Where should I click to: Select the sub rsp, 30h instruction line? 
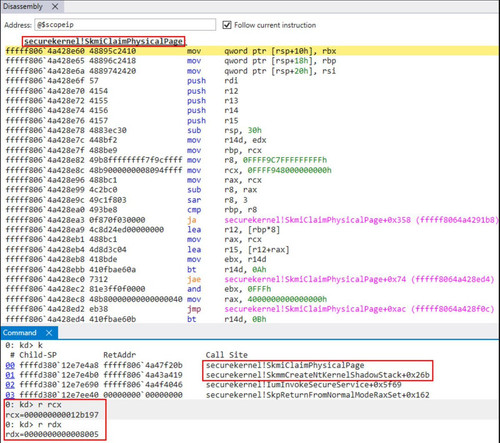[x=133, y=130]
